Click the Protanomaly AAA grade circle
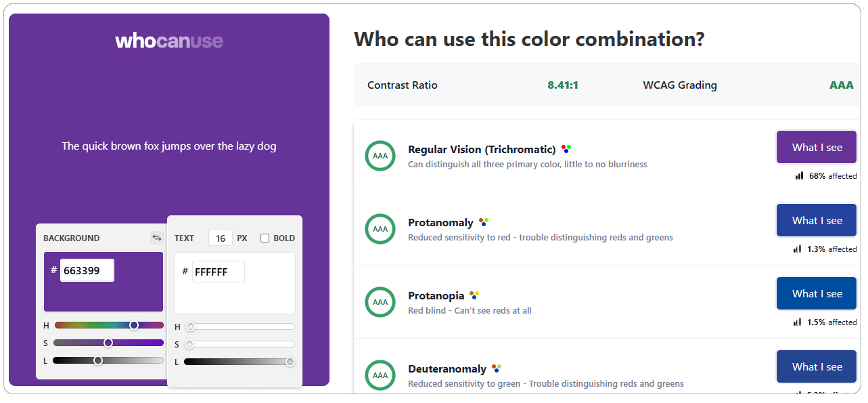 pos(380,229)
